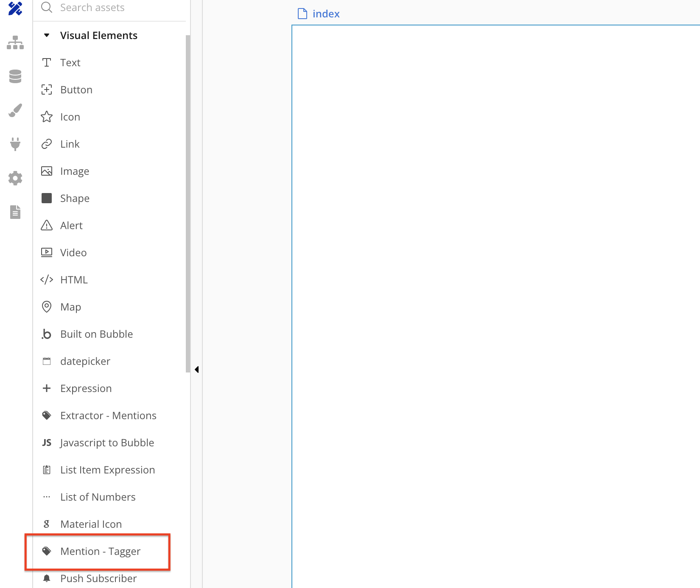Choose the "HTML" label

pos(74,280)
